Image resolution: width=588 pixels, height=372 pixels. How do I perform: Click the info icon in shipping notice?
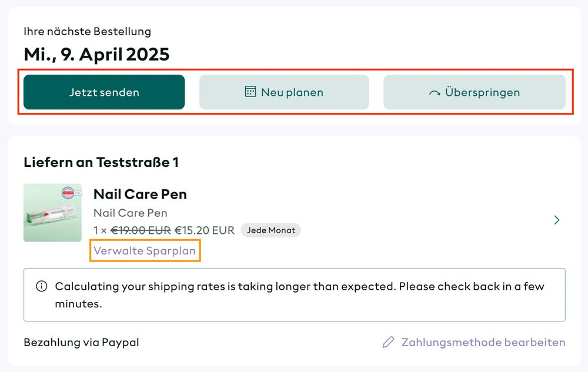pos(41,286)
